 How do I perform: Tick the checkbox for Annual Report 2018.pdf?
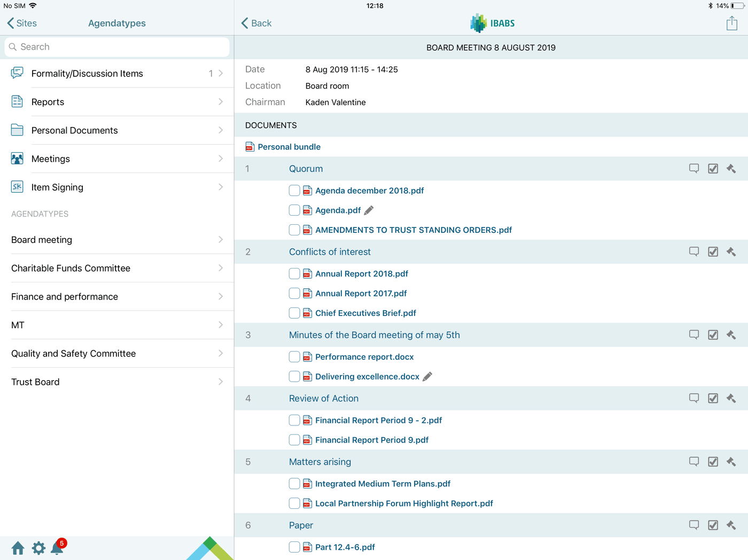click(294, 273)
